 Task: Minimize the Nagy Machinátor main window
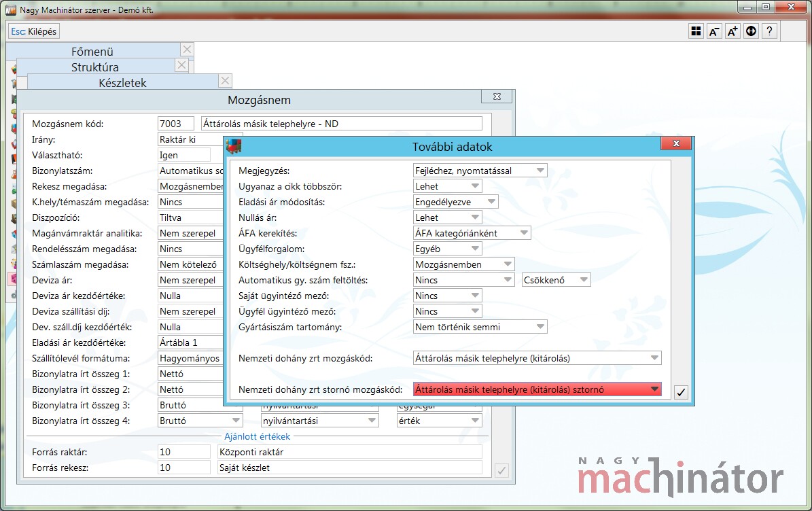(747, 7)
